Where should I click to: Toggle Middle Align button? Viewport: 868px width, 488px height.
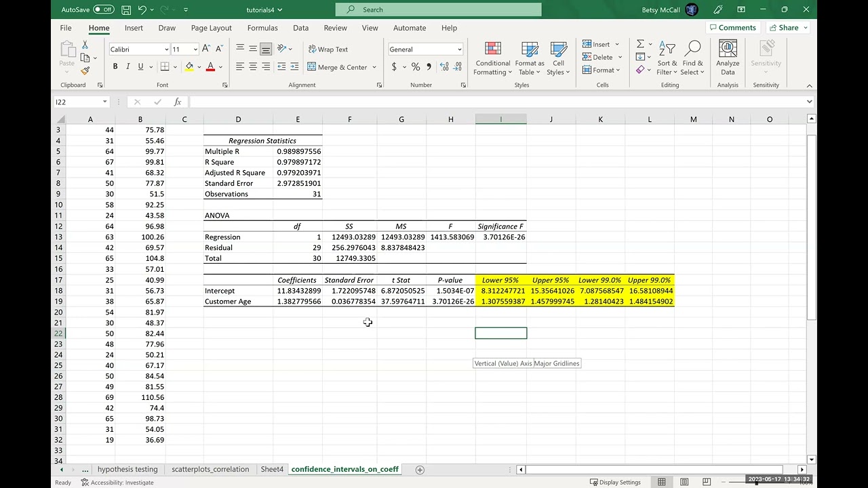tap(253, 49)
